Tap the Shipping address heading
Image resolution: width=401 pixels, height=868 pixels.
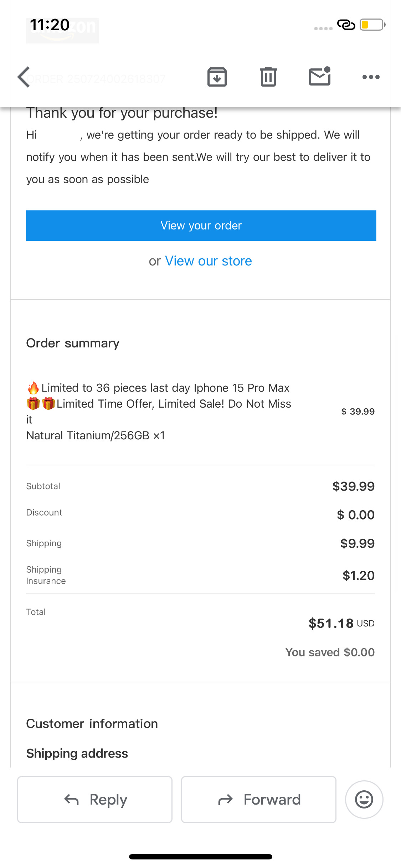[77, 753]
